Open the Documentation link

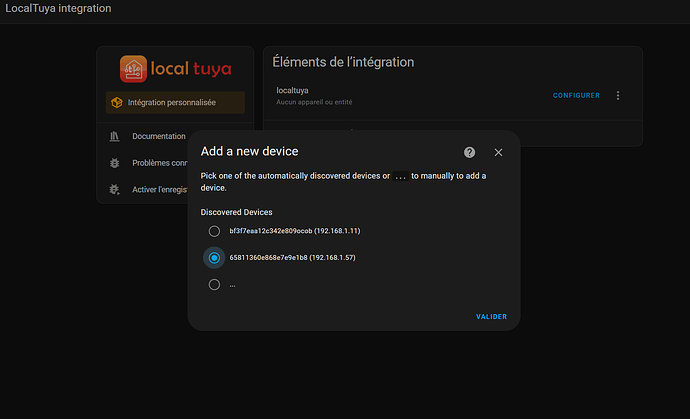click(158, 136)
